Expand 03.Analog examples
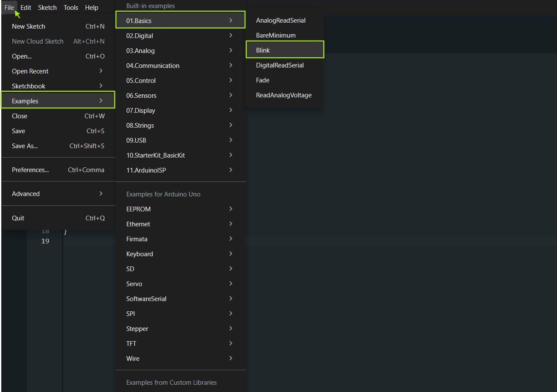Viewport: 557px width, 392px height. pos(181,51)
